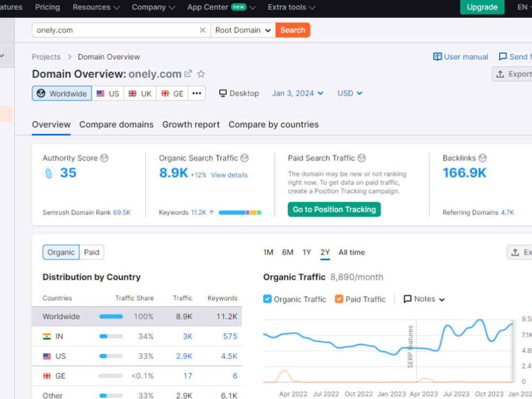532x399 pixels.
Task: Select 1M time range
Action: click(x=268, y=252)
